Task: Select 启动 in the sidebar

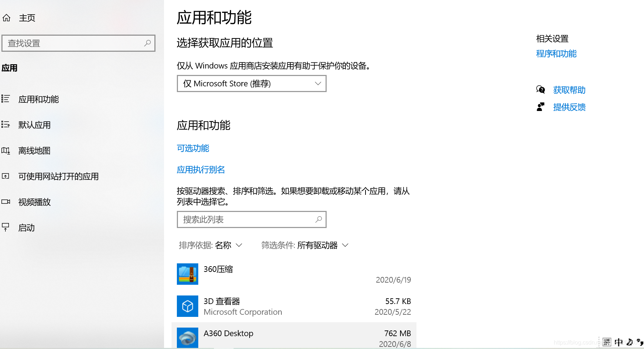Action: tap(27, 228)
